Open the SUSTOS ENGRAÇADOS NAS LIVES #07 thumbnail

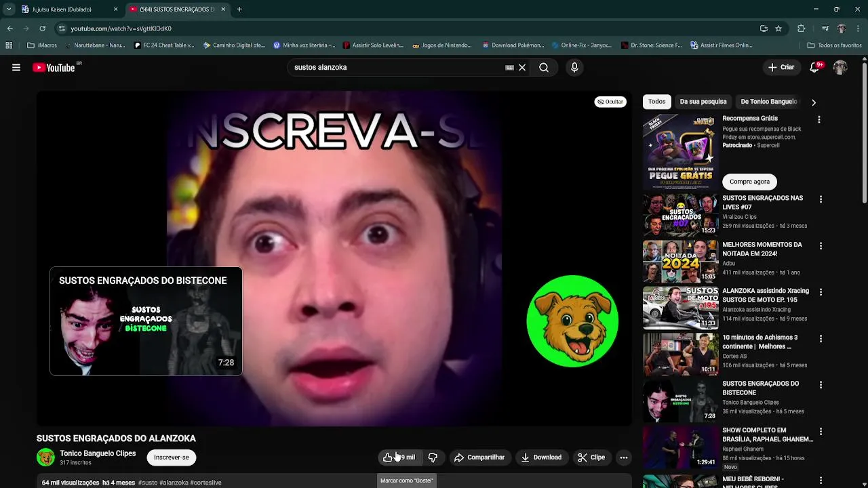coord(680,215)
